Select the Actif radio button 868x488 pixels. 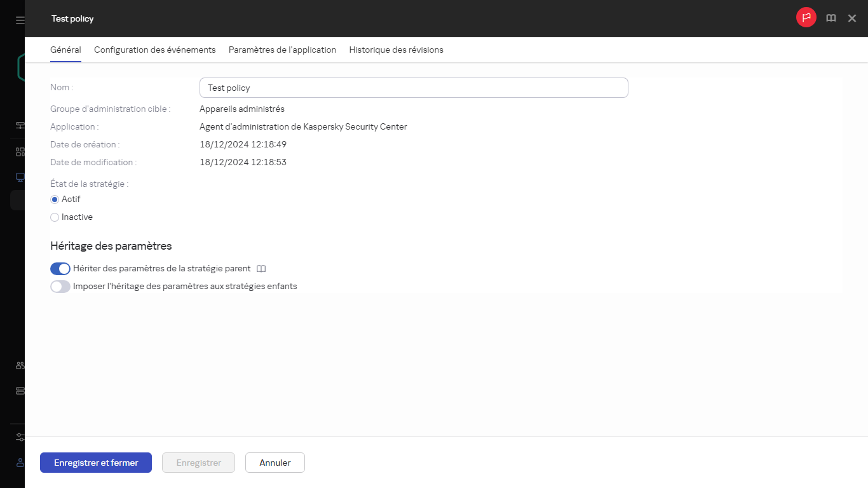[55, 200]
